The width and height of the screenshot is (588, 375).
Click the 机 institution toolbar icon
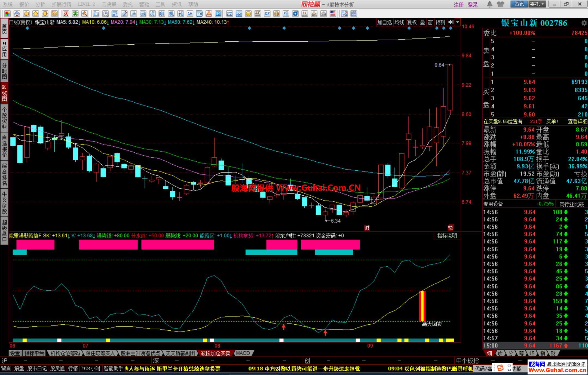171,14
